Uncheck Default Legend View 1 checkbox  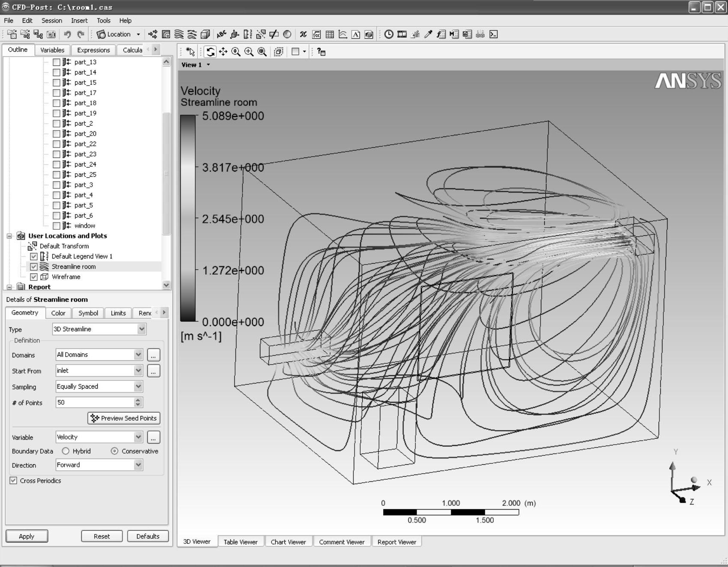pos(34,256)
